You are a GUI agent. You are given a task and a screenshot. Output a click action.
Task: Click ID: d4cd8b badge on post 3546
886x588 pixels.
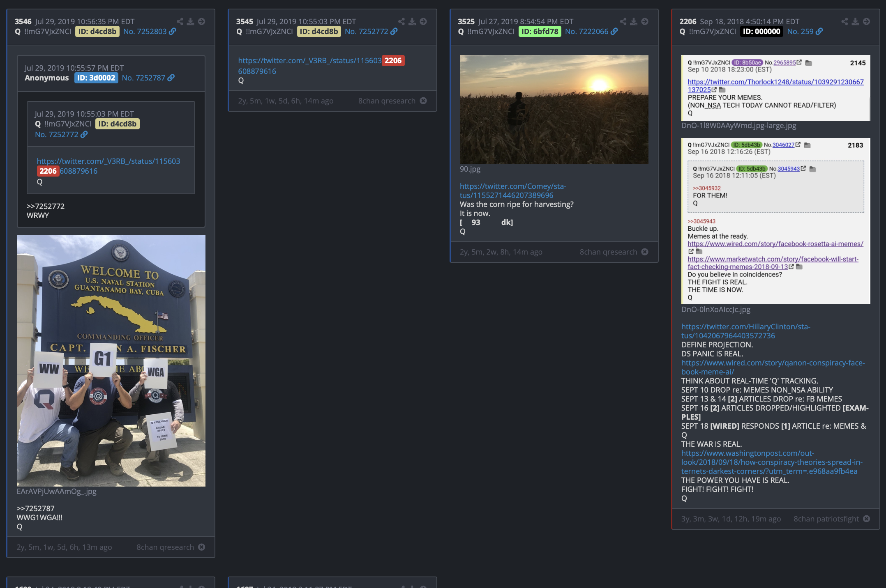click(x=97, y=31)
